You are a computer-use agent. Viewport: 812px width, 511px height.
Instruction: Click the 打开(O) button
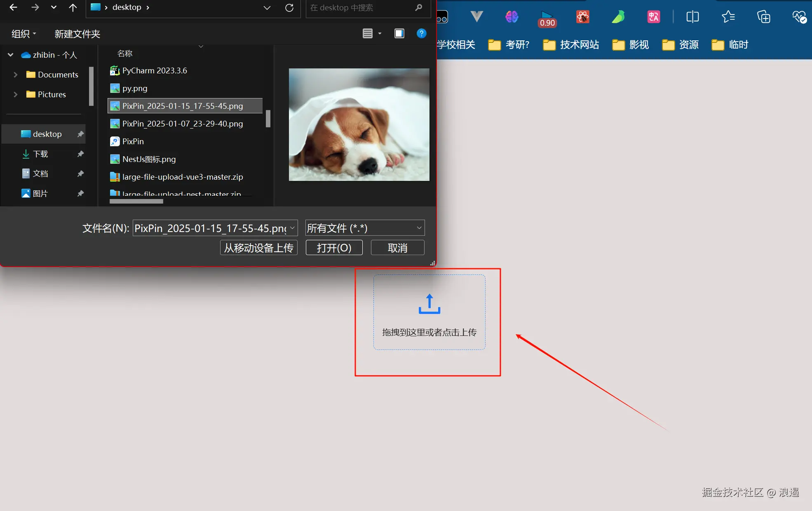click(334, 248)
